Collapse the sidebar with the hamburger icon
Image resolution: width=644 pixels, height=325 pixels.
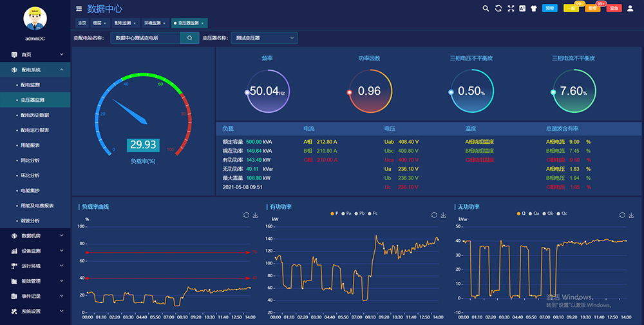click(79, 8)
